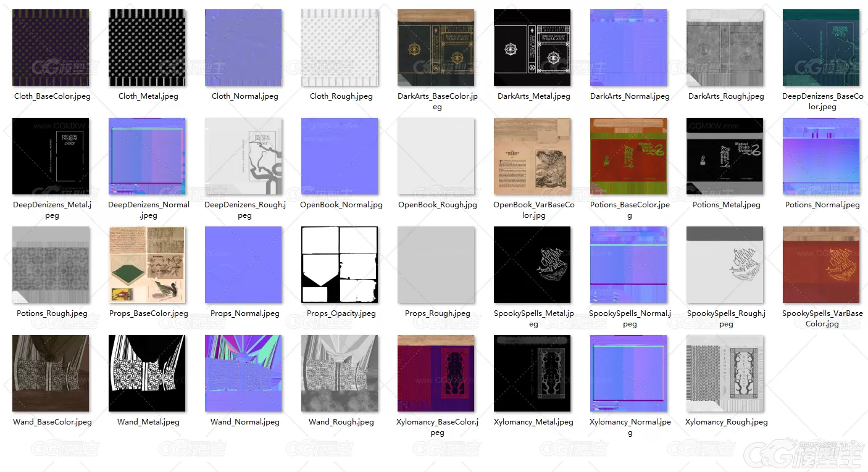The image size is (868, 472).
Task: Click the file name text Xylomancy_Metal.jpeg
Action: pyautogui.click(x=533, y=422)
